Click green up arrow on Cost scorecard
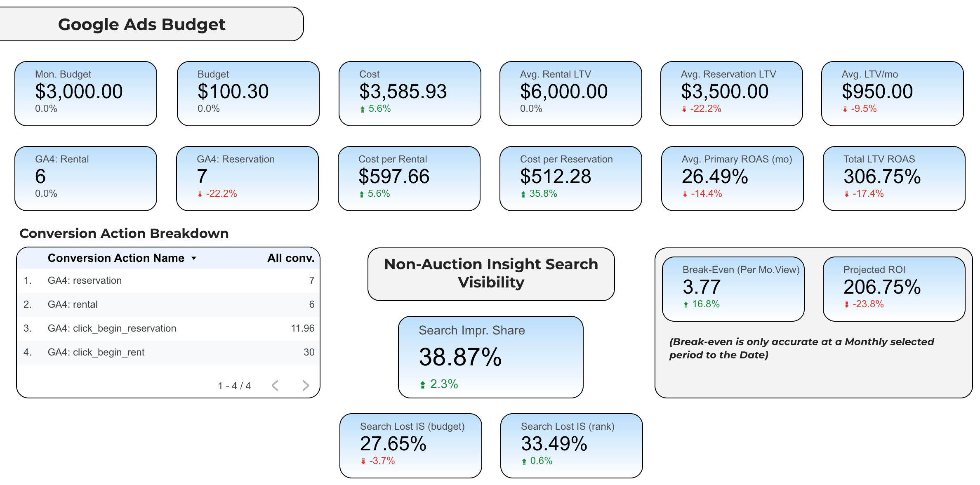980x485 pixels. pyautogui.click(x=362, y=109)
